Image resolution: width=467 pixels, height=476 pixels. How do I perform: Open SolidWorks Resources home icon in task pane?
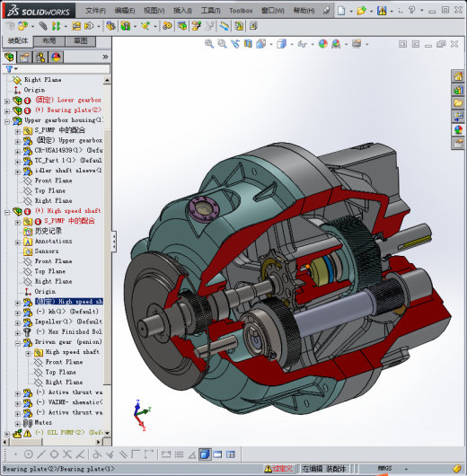pyautogui.click(x=458, y=76)
